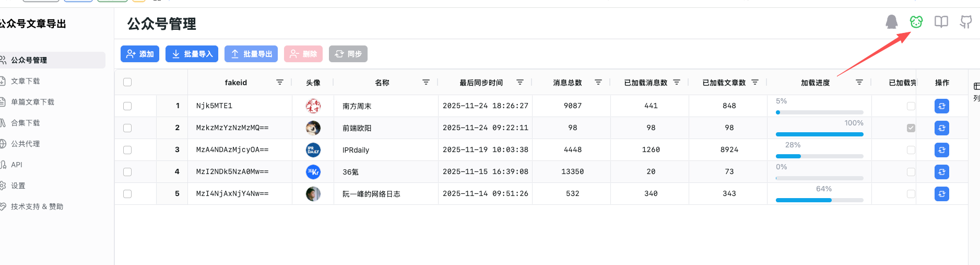Open the documentation book icon
Viewport: 980px width, 265px height.
[941, 22]
